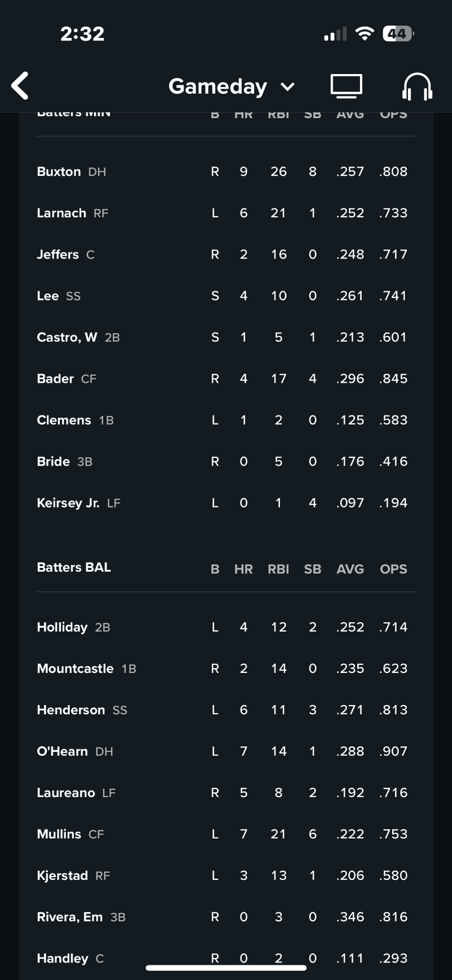Tap on Mullins player name

[x=59, y=834]
